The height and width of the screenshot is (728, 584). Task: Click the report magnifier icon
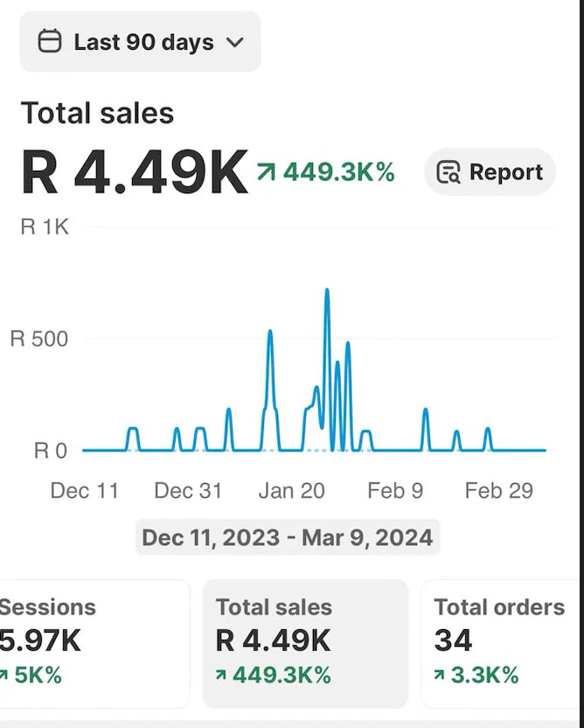pyautogui.click(x=448, y=172)
